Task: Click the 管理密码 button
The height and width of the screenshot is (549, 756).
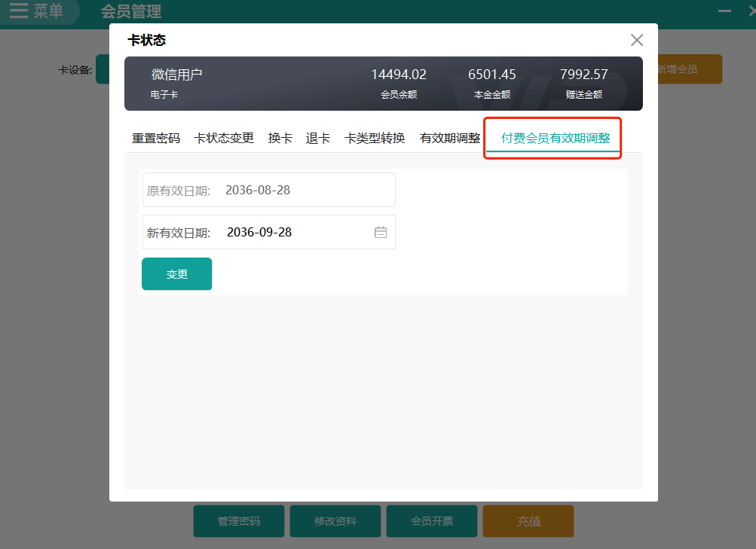Action: coord(238,520)
